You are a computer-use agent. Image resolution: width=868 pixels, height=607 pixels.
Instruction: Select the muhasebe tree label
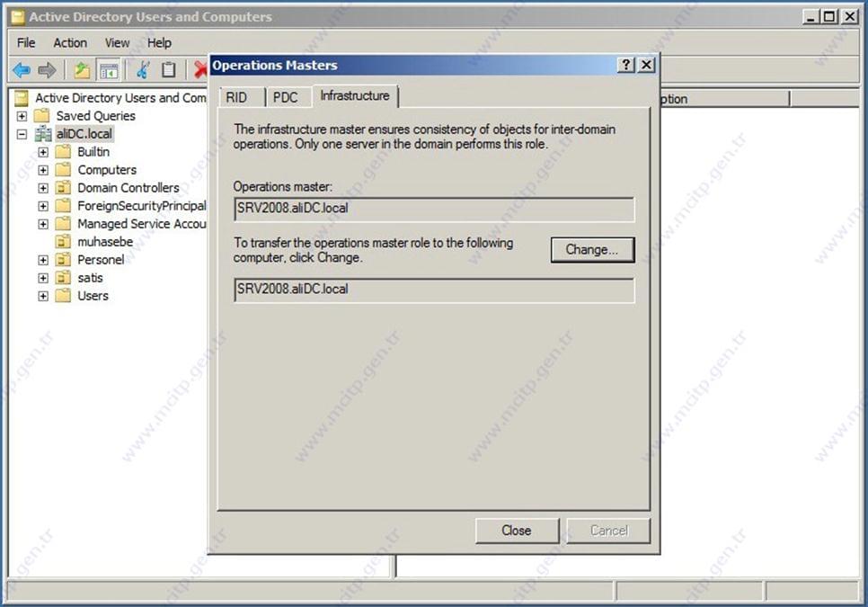click(105, 242)
